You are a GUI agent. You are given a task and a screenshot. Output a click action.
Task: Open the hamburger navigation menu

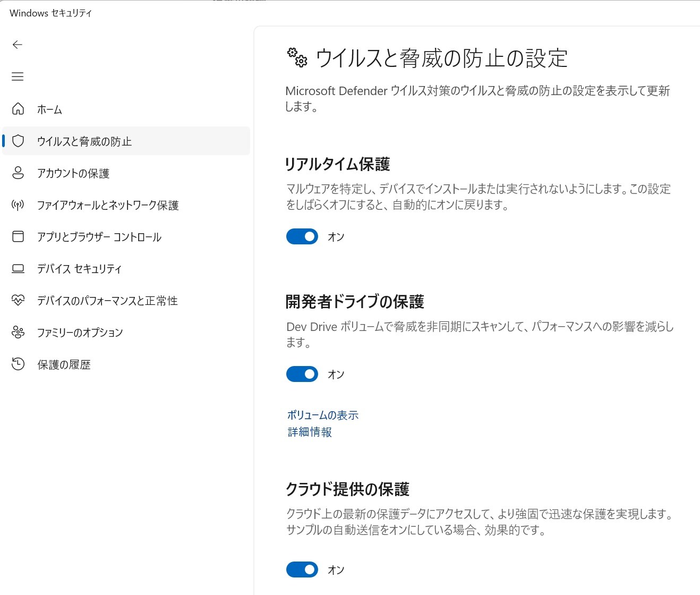click(18, 76)
